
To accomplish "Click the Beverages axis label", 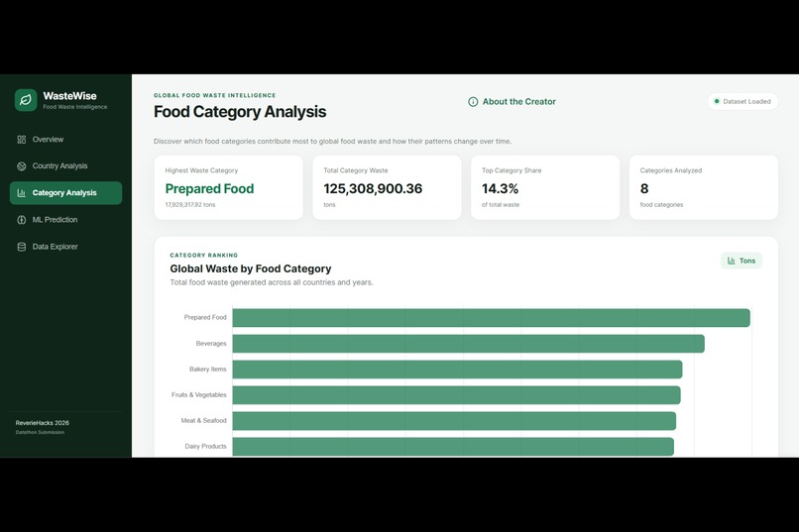I will pyautogui.click(x=211, y=344).
